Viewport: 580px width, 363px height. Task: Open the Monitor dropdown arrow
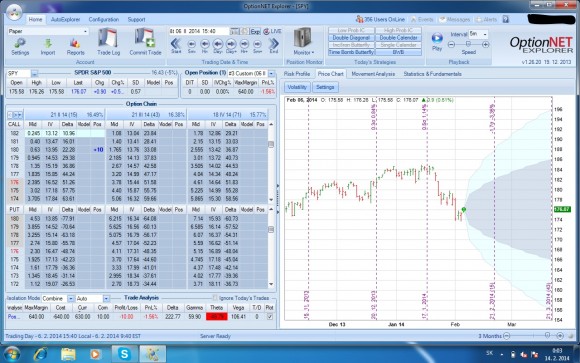pyautogui.click(x=313, y=53)
